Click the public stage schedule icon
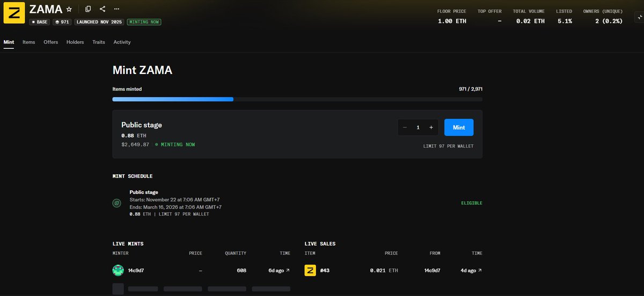The image size is (644, 296). (x=116, y=203)
